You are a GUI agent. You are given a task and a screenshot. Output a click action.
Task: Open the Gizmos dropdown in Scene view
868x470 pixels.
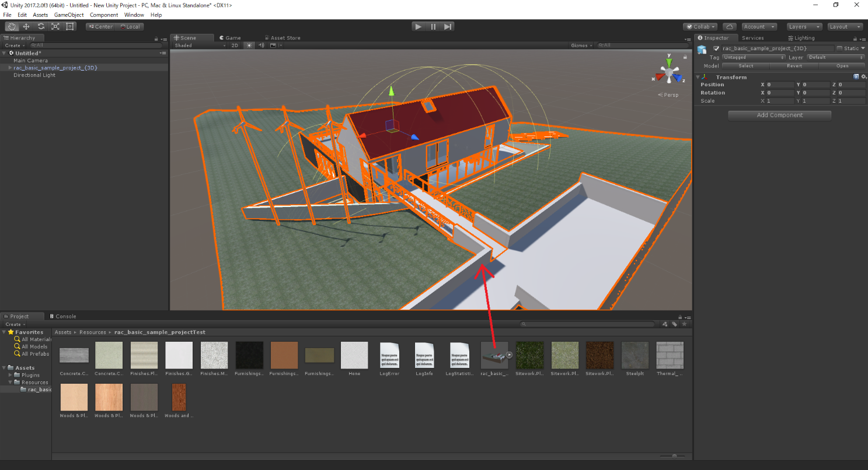(x=581, y=45)
